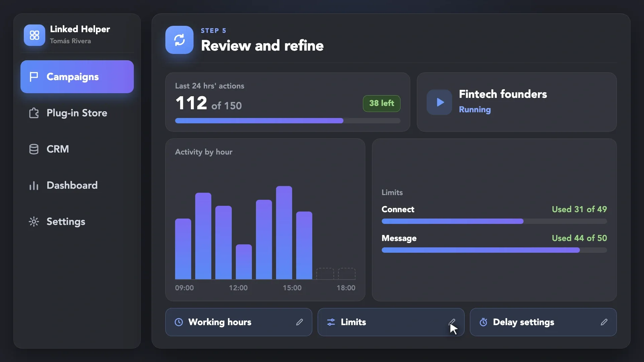Click the Review and refine sync icon
This screenshot has height=362, width=644.
coord(179,40)
